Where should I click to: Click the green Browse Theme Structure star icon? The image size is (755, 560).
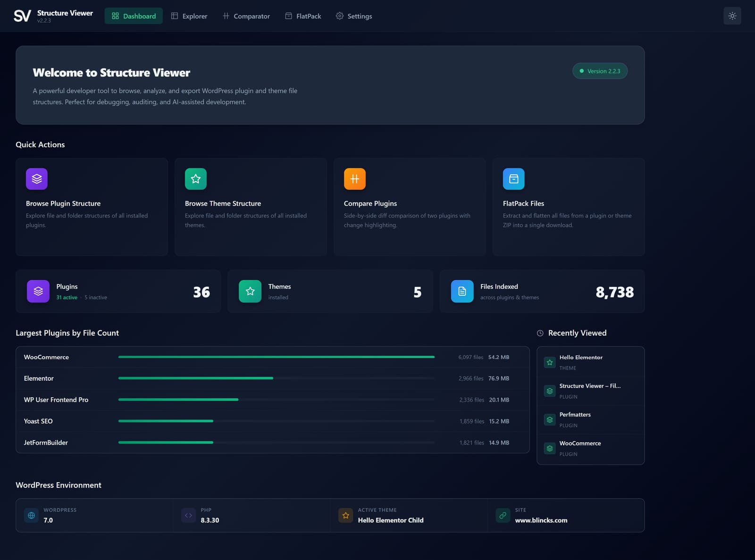pos(196,179)
